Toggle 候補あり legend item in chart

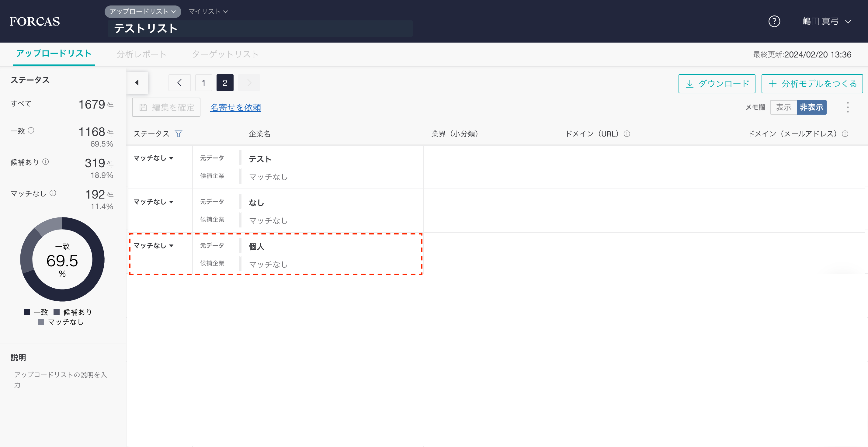pos(72,312)
